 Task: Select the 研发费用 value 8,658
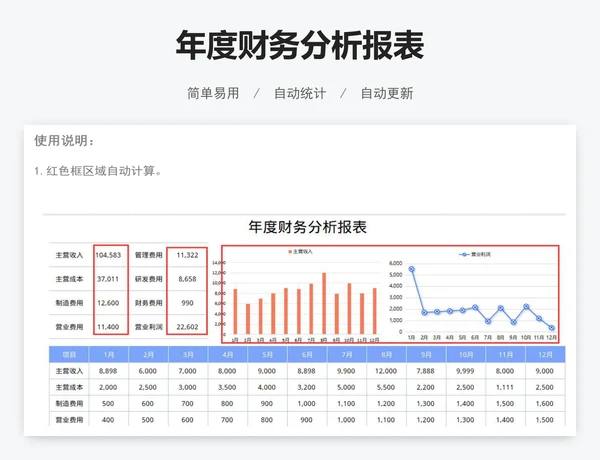[188, 279]
